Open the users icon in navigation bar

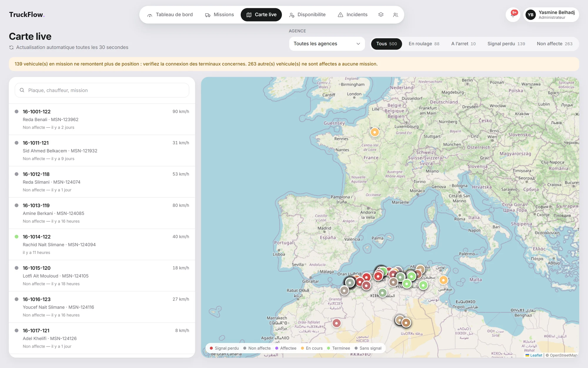[x=396, y=15]
